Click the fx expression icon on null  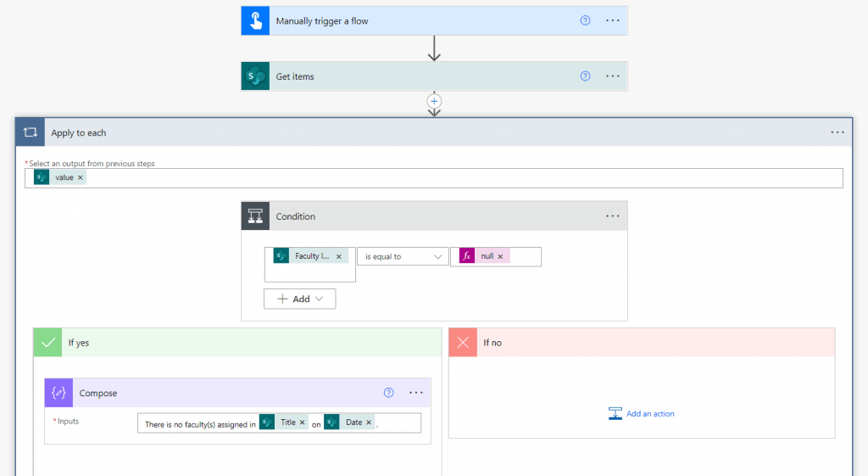tap(467, 256)
